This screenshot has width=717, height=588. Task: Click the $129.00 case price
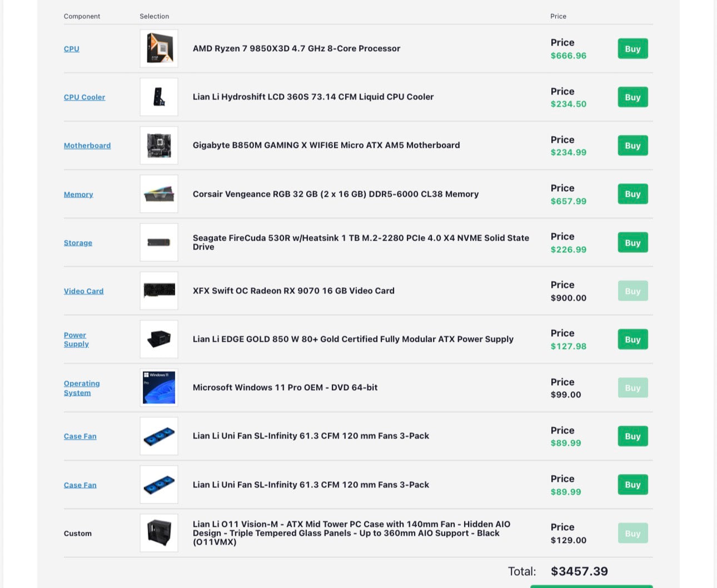[x=568, y=540]
